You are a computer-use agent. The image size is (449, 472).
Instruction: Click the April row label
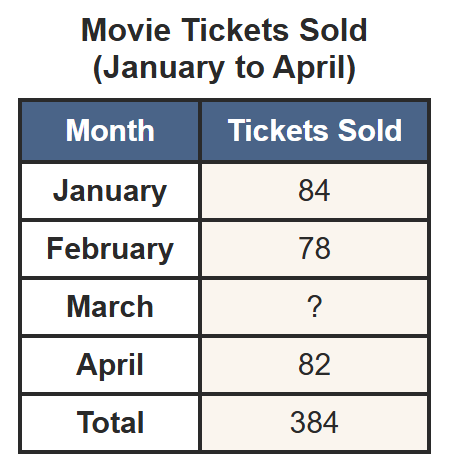pyautogui.click(x=110, y=365)
